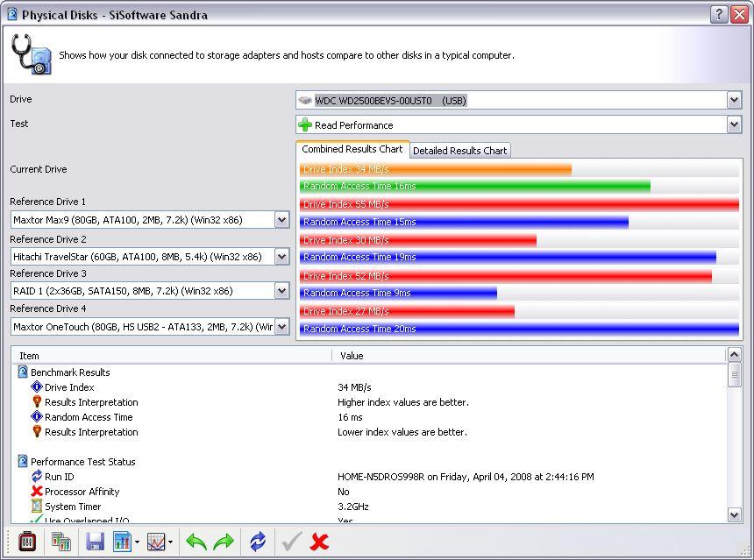Click the blue Random Access Time 9ms bar
Image resolution: width=754 pixels, height=560 pixels.
[x=398, y=293]
